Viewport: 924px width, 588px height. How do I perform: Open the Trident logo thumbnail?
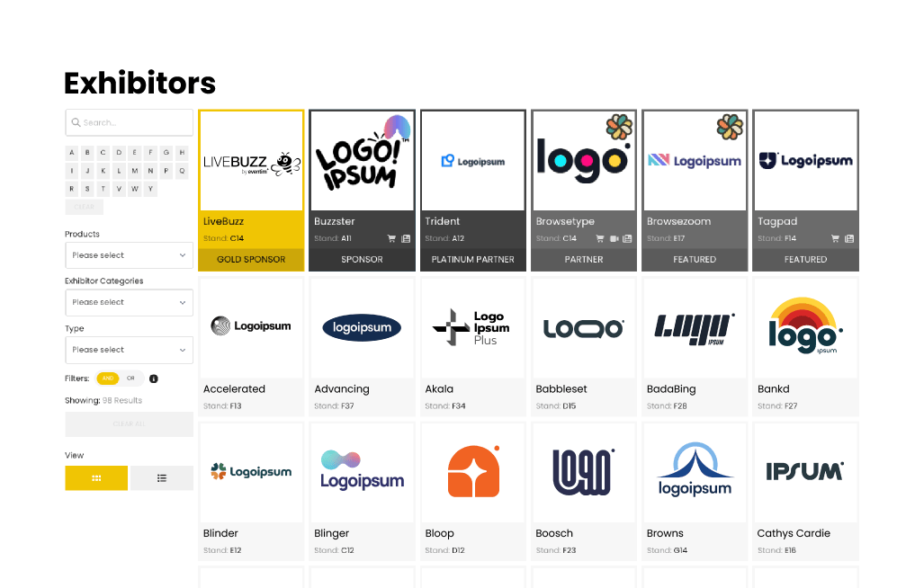click(472, 161)
